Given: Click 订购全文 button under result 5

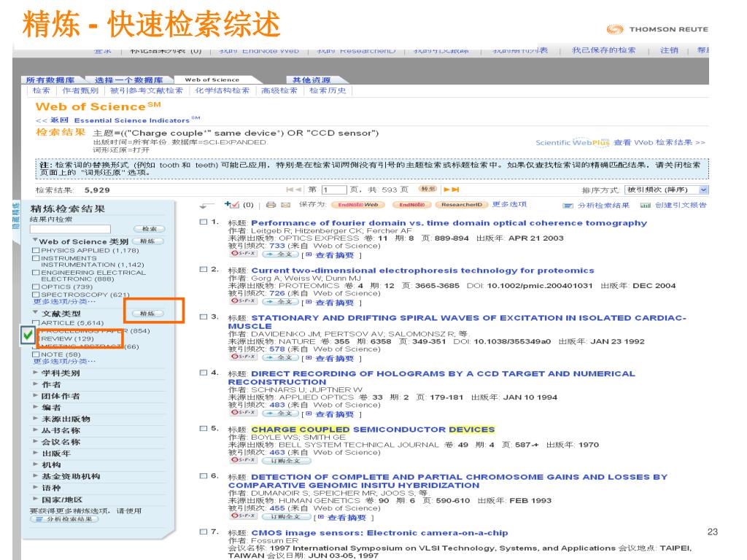Looking at the screenshot, I should click(x=286, y=461).
